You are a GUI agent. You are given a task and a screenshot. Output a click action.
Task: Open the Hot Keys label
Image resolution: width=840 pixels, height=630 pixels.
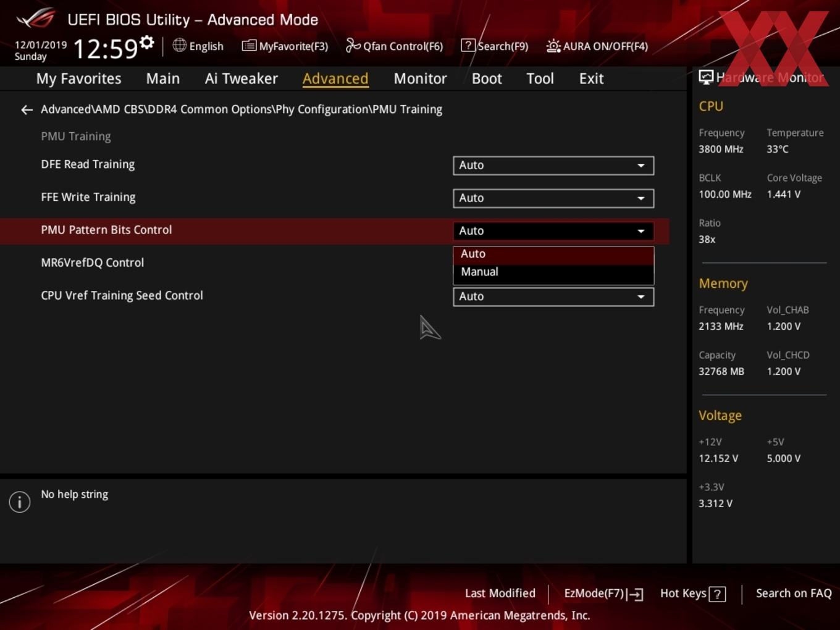(x=683, y=594)
